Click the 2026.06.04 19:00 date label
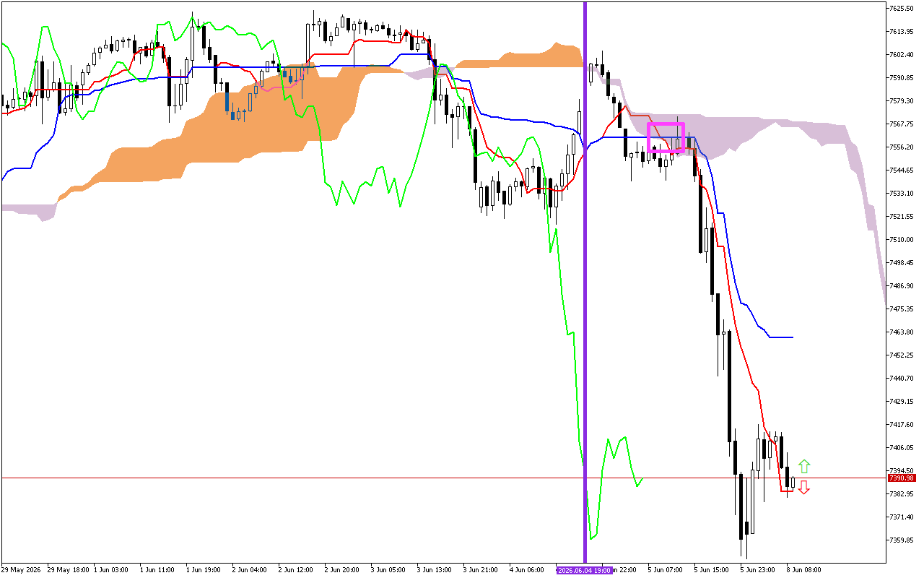This screenshot has height=578, width=924. point(585,570)
